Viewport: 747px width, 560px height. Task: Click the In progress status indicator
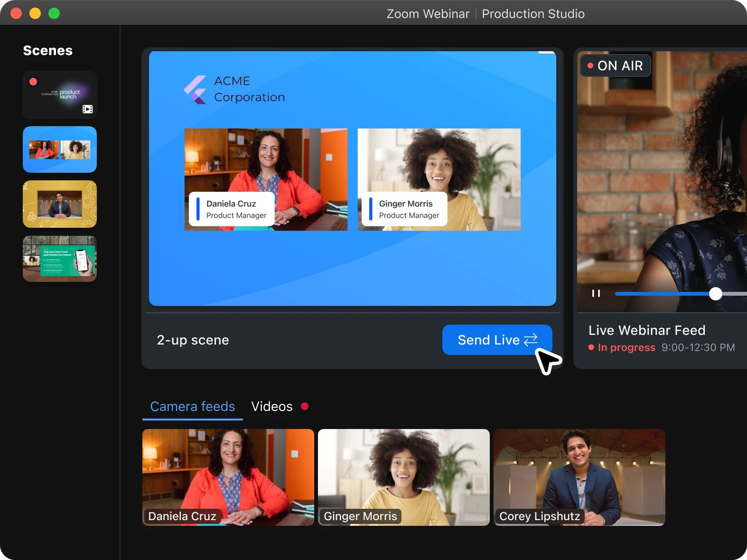tap(622, 347)
